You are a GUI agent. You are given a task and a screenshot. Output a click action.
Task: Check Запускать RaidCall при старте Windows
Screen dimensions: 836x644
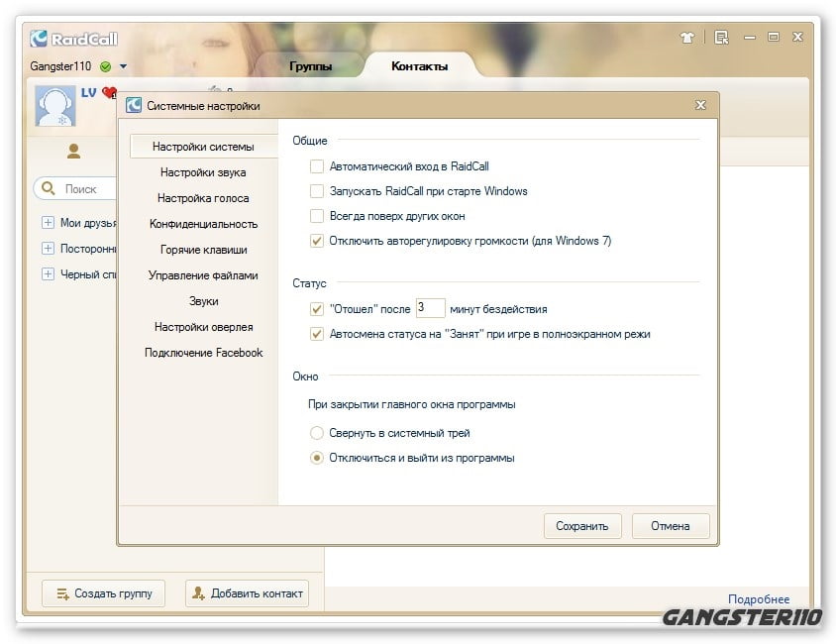[317, 191]
